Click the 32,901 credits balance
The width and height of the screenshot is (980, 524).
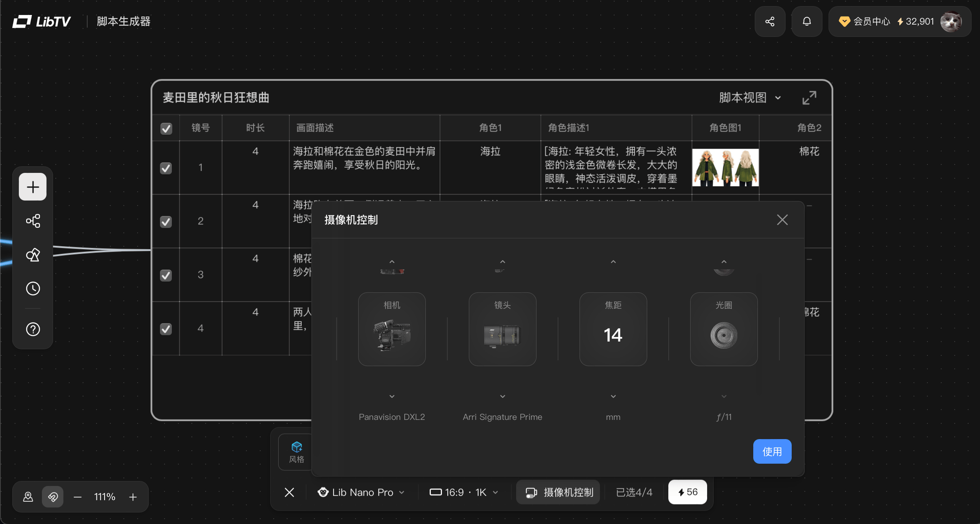[x=916, y=22]
